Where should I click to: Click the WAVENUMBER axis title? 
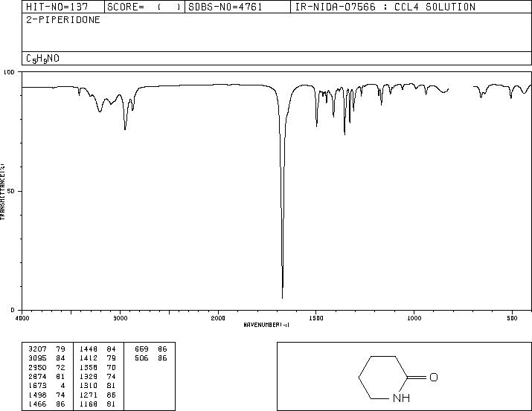point(266,325)
